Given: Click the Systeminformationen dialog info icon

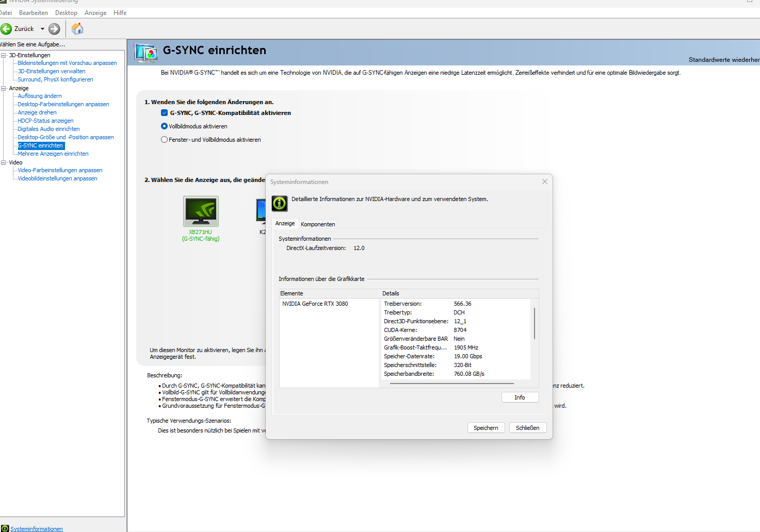Looking at the screenshot, I should [x=280, y=203].
